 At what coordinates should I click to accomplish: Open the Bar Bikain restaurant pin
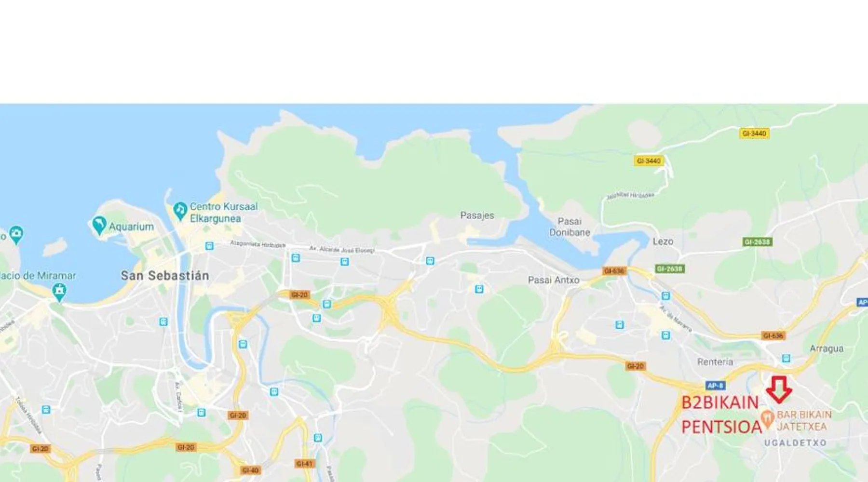[767, 418]
